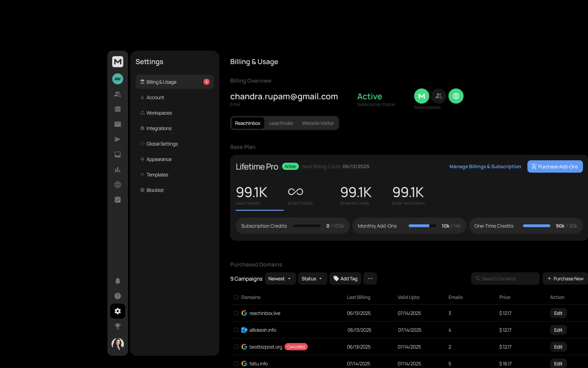Click the Google icon beside faltu.info
This screenshot has width=588, height=368.
coord(244,363)
